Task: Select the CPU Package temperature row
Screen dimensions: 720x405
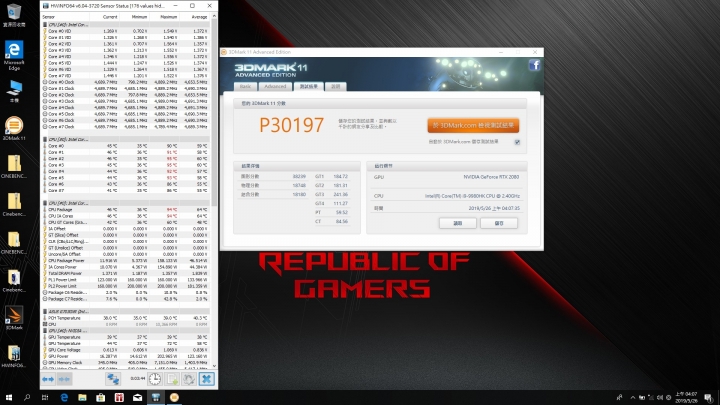Action: pos(125,209)
